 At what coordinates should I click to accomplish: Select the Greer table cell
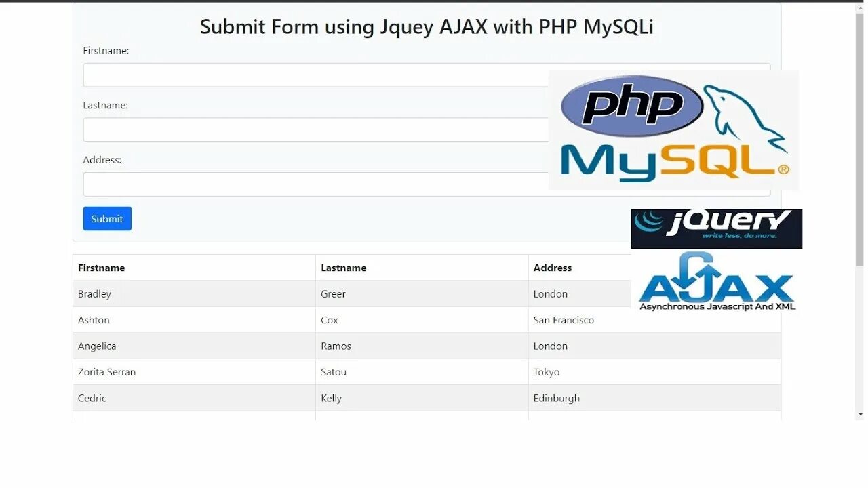422,294
